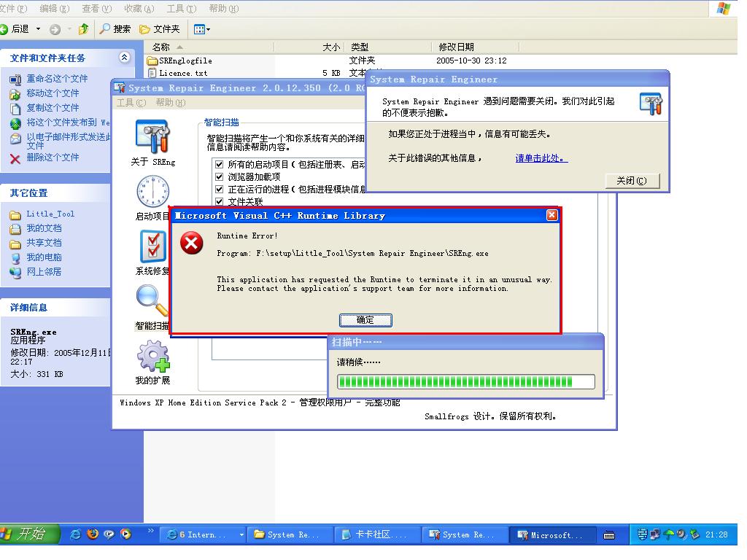Open Little_Tool in 其它位置
The height and width of the screenshot is (560, 747).
pos(50,214)
